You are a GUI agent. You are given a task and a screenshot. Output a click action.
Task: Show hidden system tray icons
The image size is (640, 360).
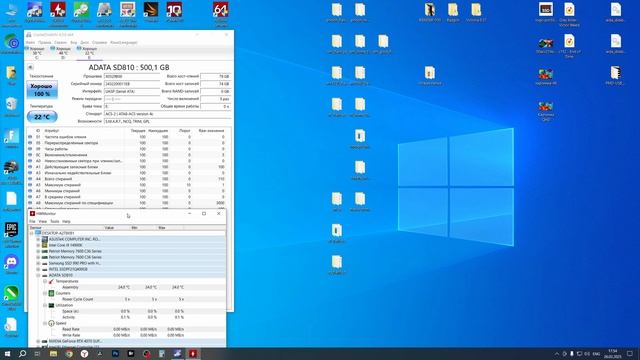(556, 354)
